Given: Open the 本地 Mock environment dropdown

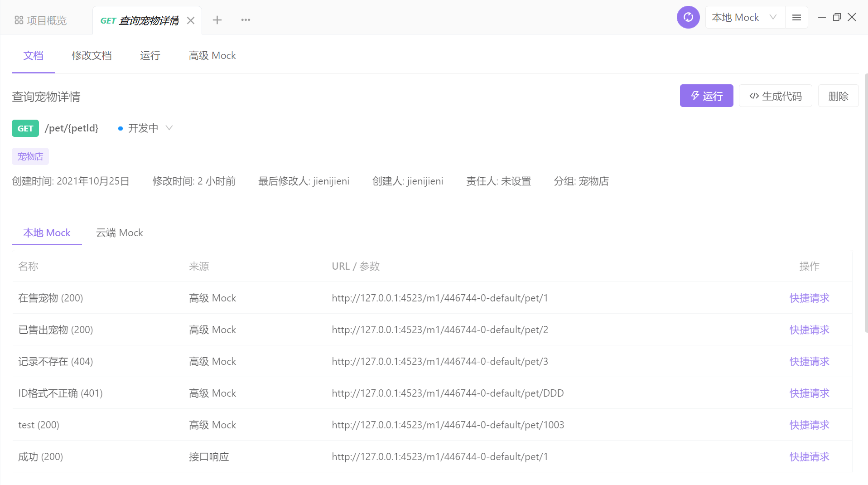Looking at the screenshot, I should 744,17.
